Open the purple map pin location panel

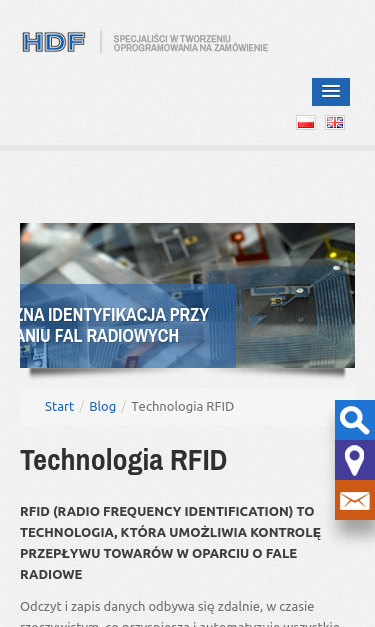click(355, 460)
